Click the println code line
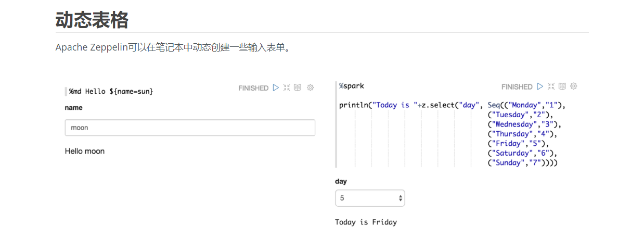644x238 pixels. [452, 105]
